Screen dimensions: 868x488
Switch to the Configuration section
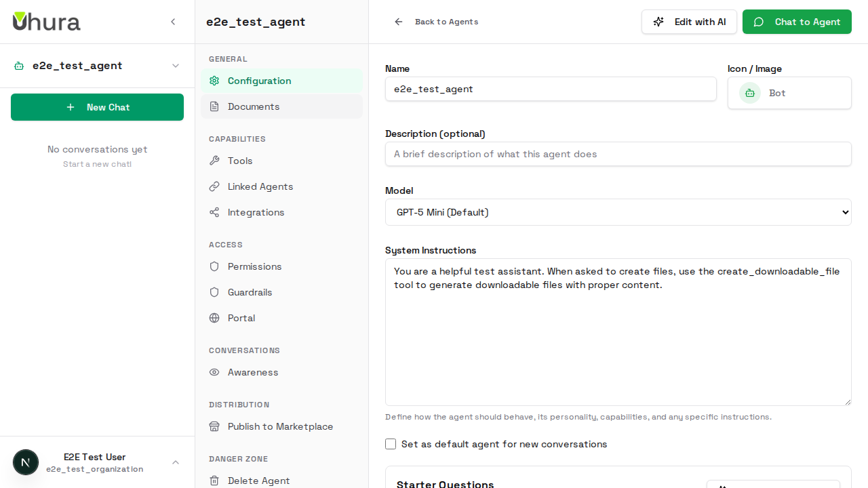(259, 81)
